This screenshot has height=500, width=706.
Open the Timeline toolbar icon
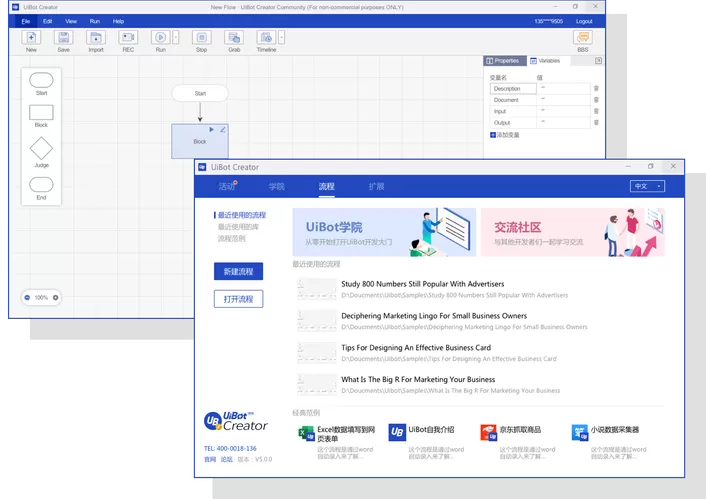(266, 38)
